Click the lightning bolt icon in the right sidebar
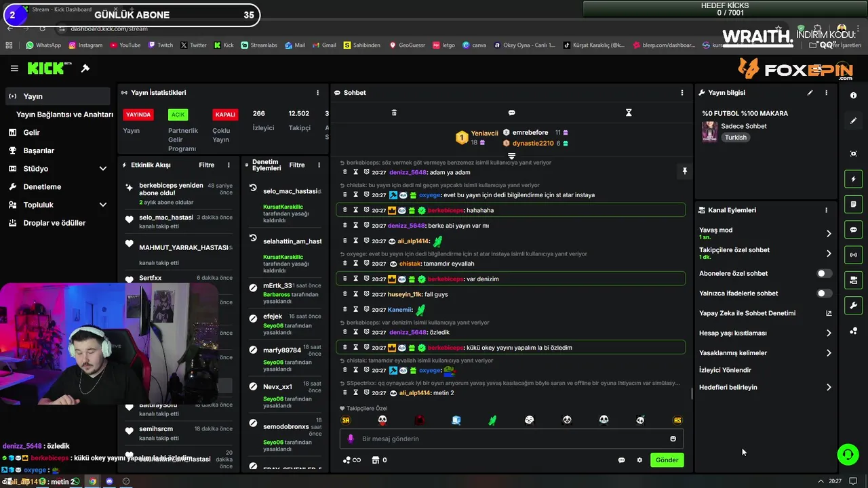This screenshot has height=488, width=868. pyautogui.click(x=853, y=179)
